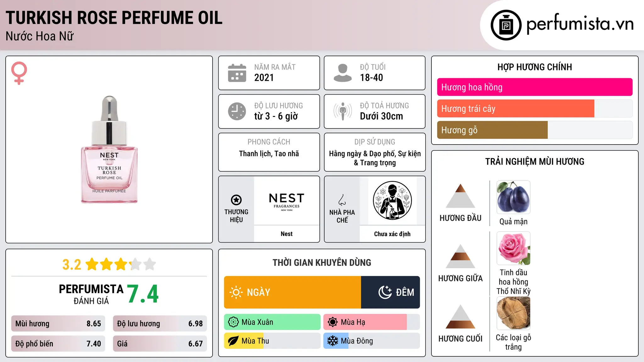Viewport: 644px width, 362px height.
Task: Click the Đêm nighttime bar
Action: (391, 292)
